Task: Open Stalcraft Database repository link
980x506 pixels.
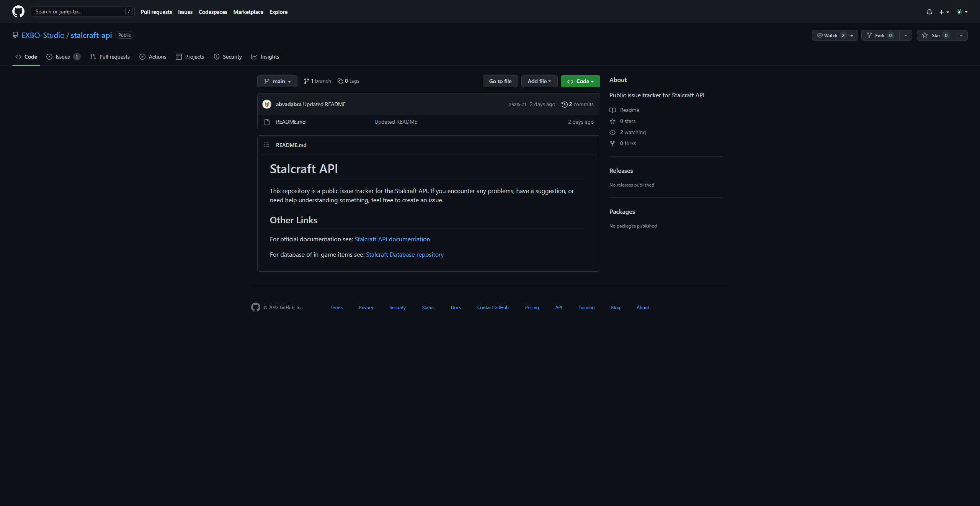Action: [405, 254]
